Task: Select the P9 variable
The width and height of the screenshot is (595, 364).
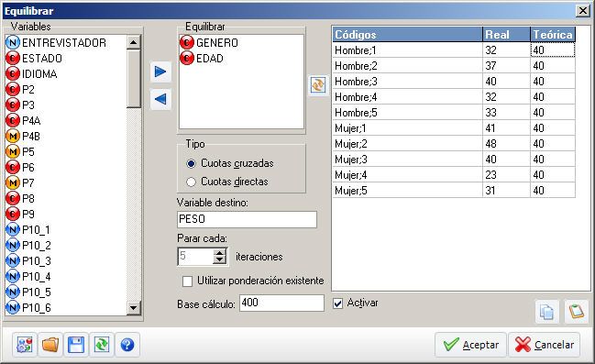Action: click(x=20, y=214)
